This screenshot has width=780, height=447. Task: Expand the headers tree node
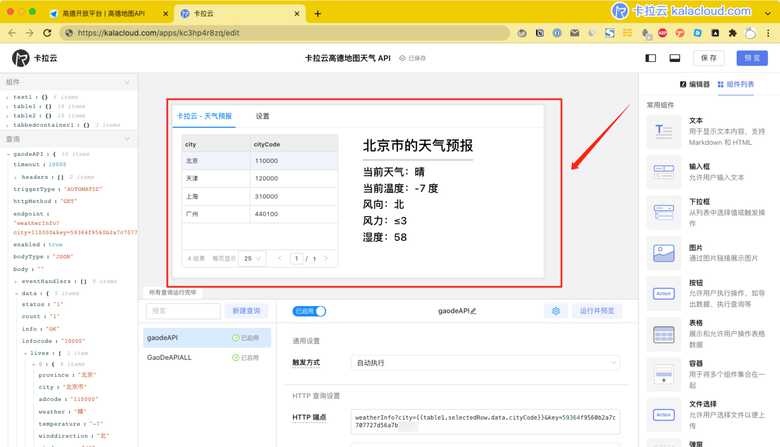point(15,177)
